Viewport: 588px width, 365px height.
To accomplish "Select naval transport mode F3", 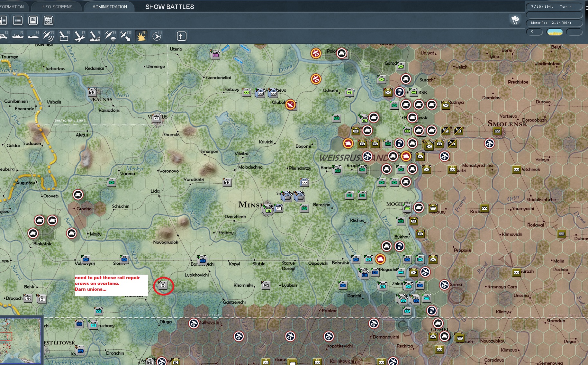I will point(18,36).
